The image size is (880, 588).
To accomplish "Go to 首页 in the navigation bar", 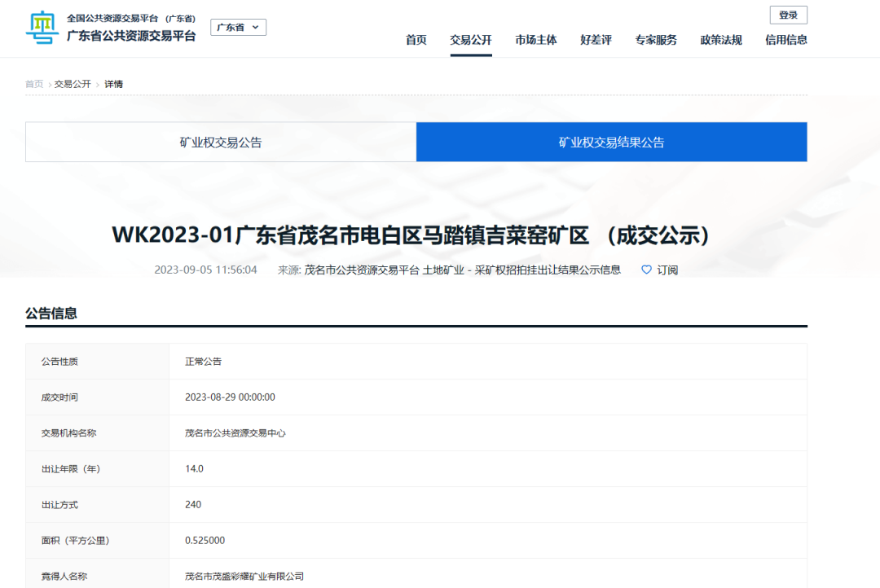I will coord(416,40).
